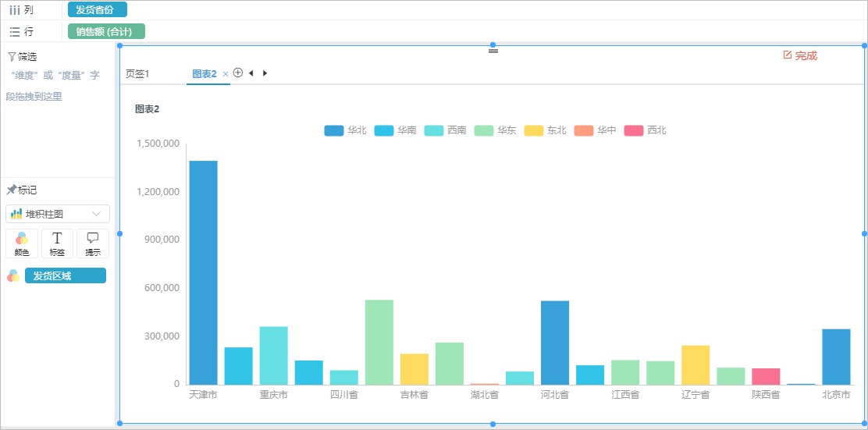Screen dimensions: 868x430
Task: Toggle the 华中 legend item
Action: (x=595, y=130)
